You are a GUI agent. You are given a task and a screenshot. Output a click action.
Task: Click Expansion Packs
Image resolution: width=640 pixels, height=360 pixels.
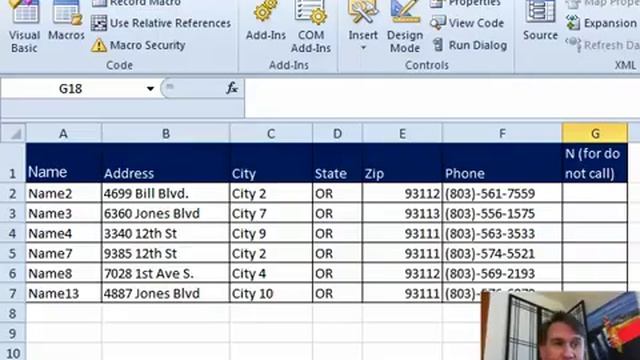[602, 23]
